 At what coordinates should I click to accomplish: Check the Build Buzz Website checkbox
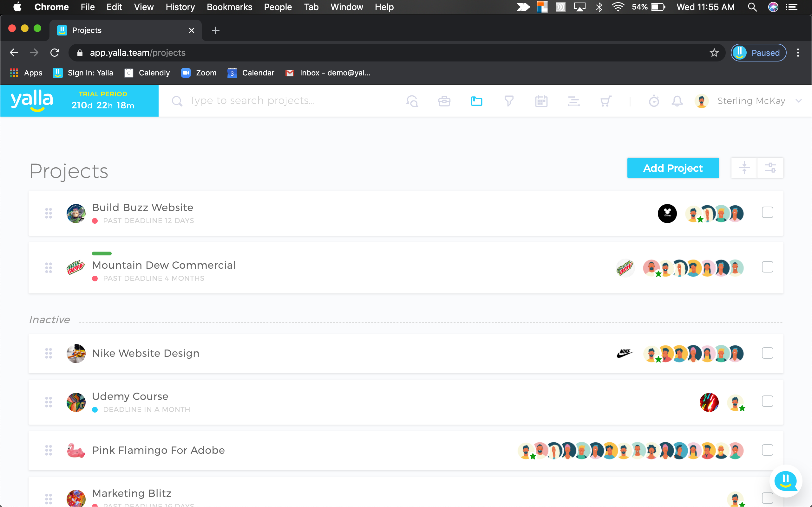[x=767, y=213]
